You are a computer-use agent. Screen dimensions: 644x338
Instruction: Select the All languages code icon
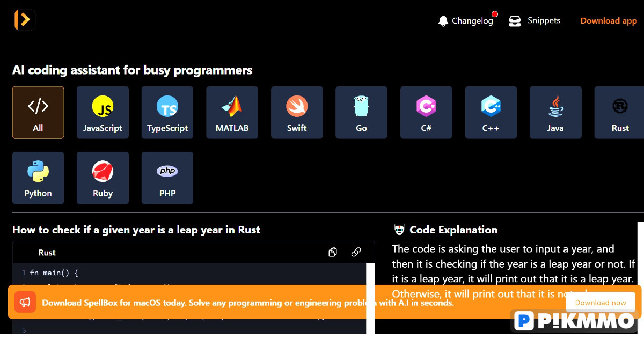pyautogui.click(x=38, y=106)
